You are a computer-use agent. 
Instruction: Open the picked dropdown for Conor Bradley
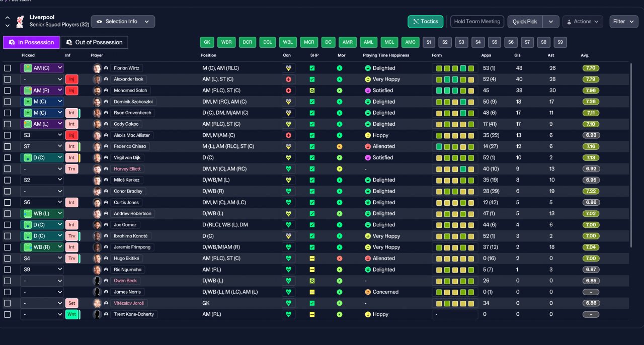pos(42,191)
